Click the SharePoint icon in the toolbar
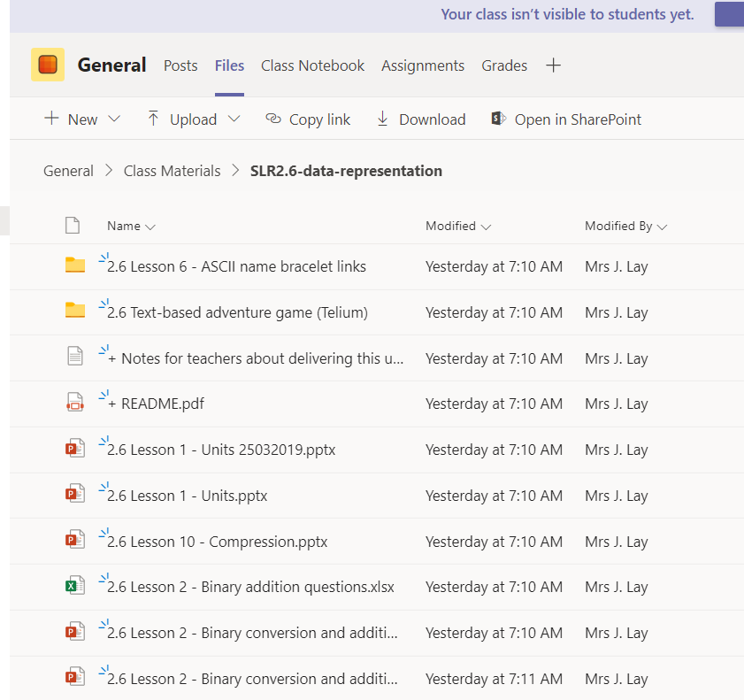The height and width of the screenshot is (700, 744). [x=499, y=119]
